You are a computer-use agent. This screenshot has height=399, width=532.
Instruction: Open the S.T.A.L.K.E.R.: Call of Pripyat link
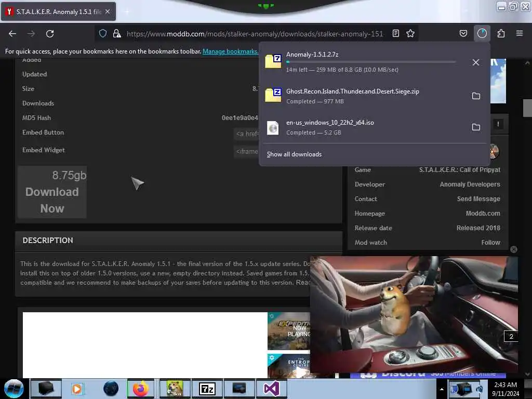460,170
